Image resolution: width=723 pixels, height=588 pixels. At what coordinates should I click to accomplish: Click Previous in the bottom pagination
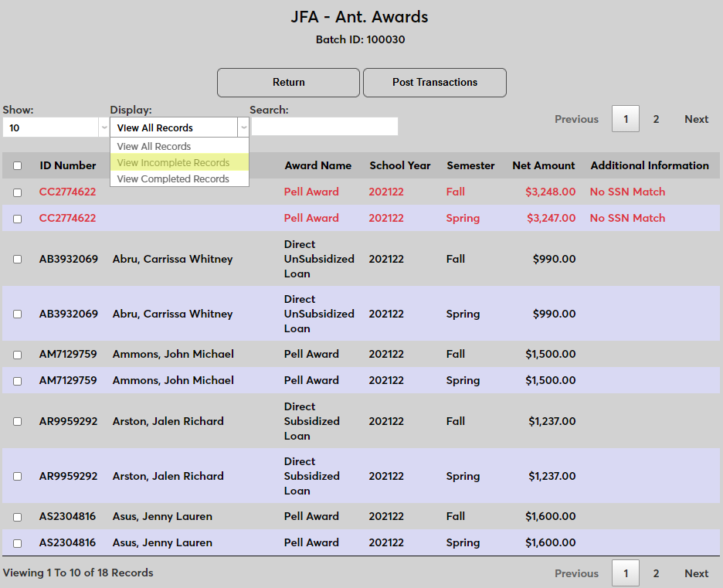[x=576, y=573]
